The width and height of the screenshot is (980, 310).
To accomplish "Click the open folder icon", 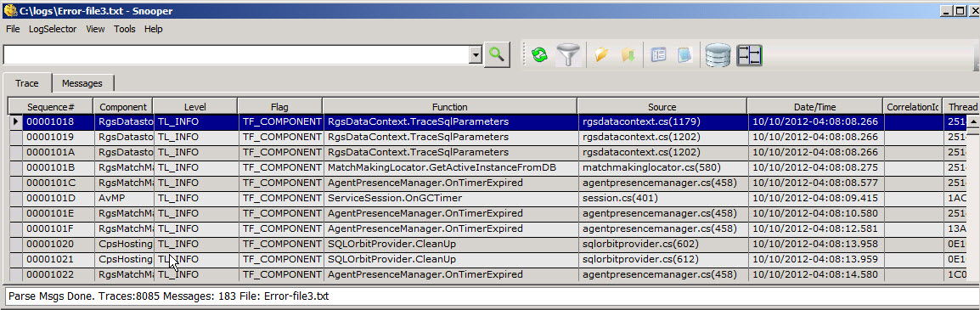I will click(601, 55).
